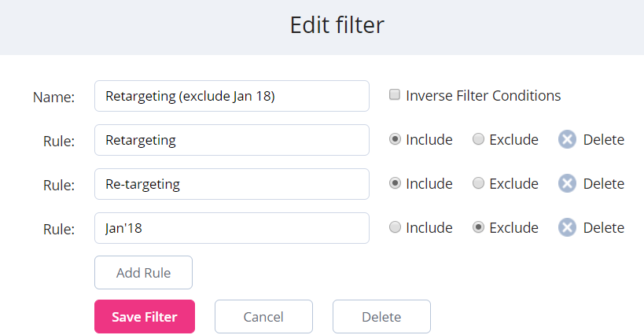This screenshot has height=335, width=644.
Task: Click the Jan'18 rule text field
Action: coord(231,228)
